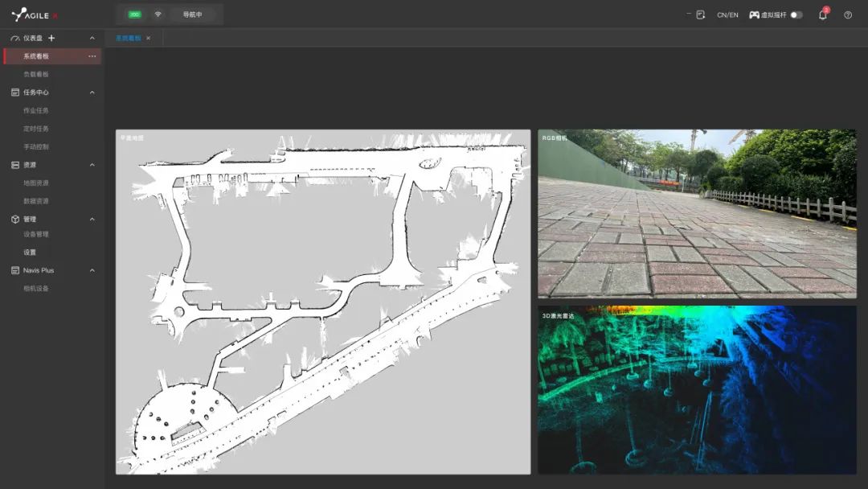
Task: Click the three-dot menu on 系统看板
Action: [x=92, y=56]
